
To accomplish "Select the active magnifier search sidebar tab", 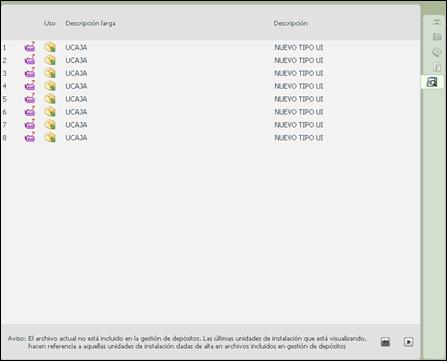I will pos(432,82).
